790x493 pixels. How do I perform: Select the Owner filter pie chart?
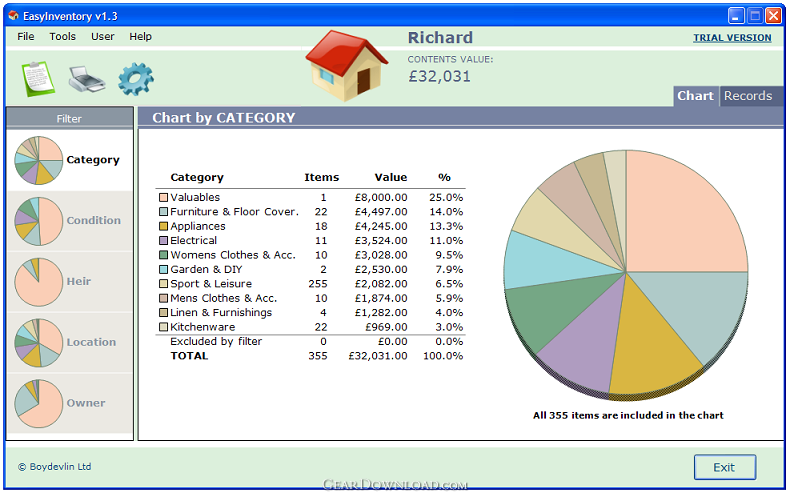(39, 404)
